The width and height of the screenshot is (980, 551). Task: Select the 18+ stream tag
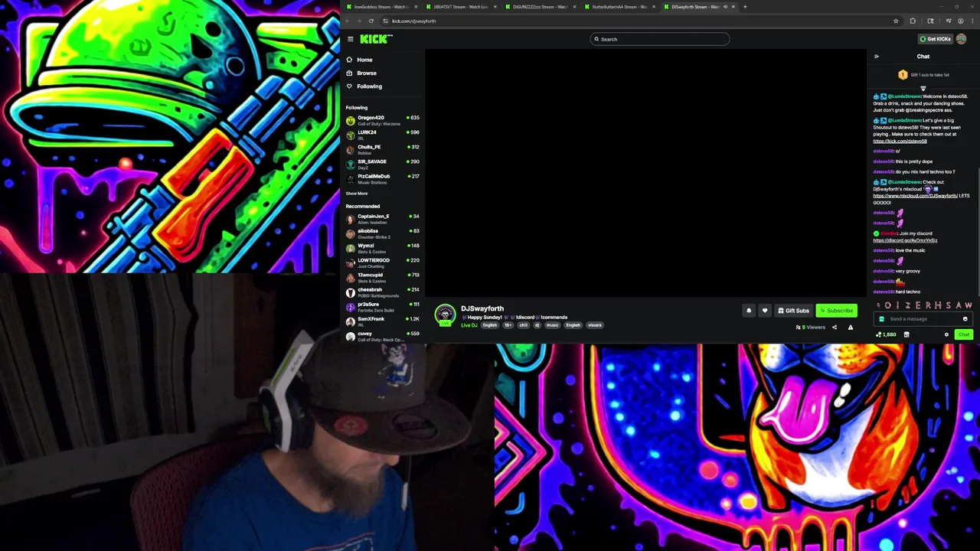pyautogui.click(x=508, y=325)
